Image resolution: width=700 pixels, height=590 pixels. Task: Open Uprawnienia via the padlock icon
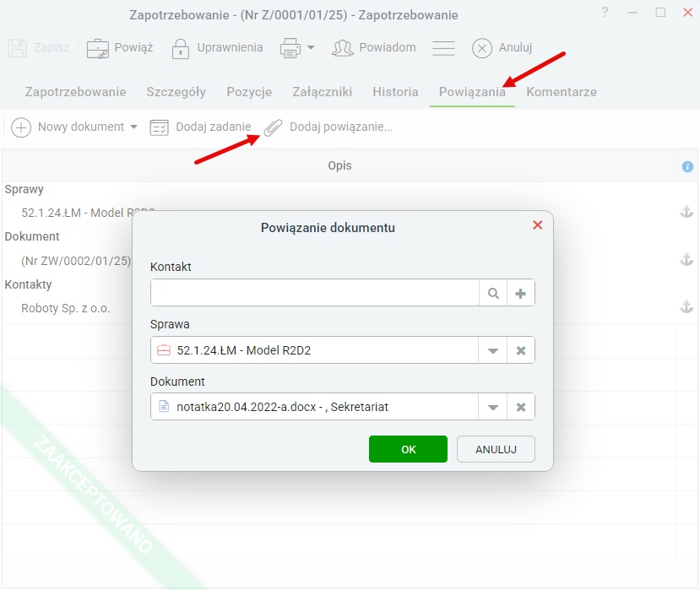(x=181, y=48)
